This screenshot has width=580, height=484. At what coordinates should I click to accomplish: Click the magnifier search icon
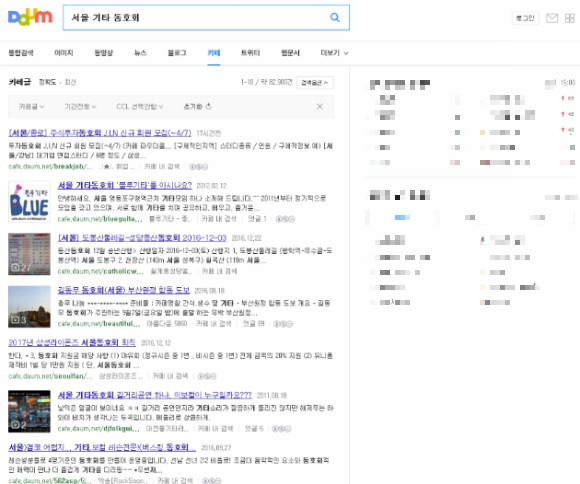click(335, 17)
